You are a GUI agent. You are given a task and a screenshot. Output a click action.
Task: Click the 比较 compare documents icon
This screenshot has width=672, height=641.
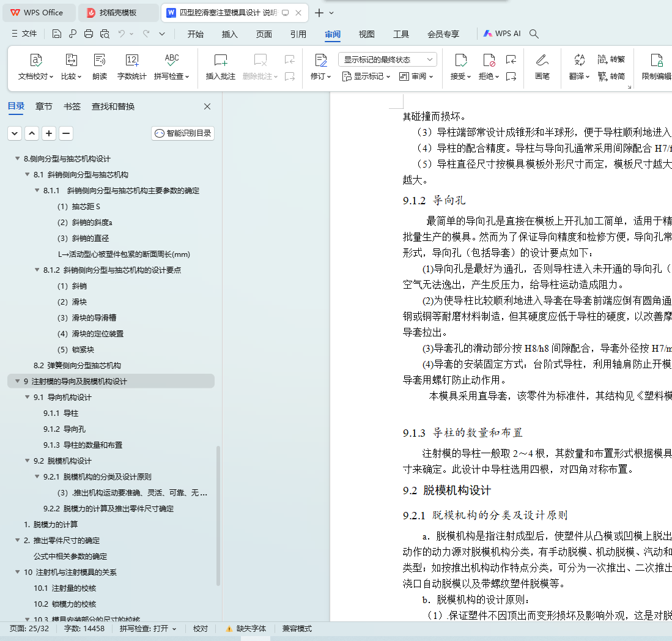pyautogui.click(x=71, y=67)
